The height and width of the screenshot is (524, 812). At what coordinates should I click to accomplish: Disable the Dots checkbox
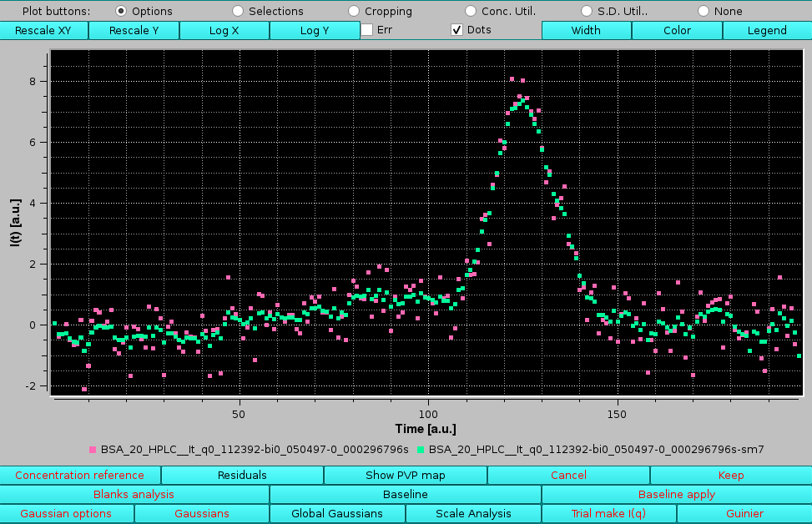[x=456, y=29]
